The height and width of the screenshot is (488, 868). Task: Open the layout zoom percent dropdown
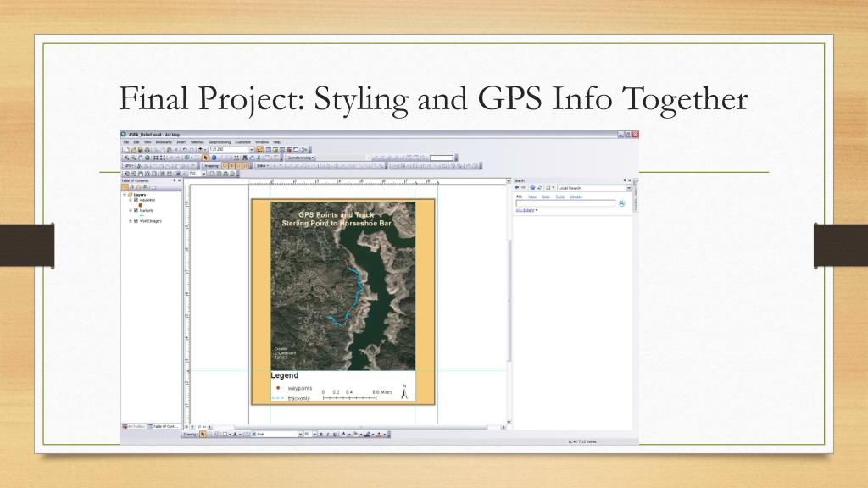click(203, 173)
